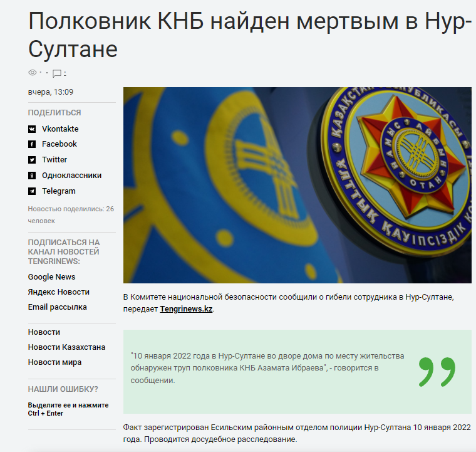Open the Tengrinews.kz link in article
476x452 pixels.
pyautogui.click(x=186, y=309)
